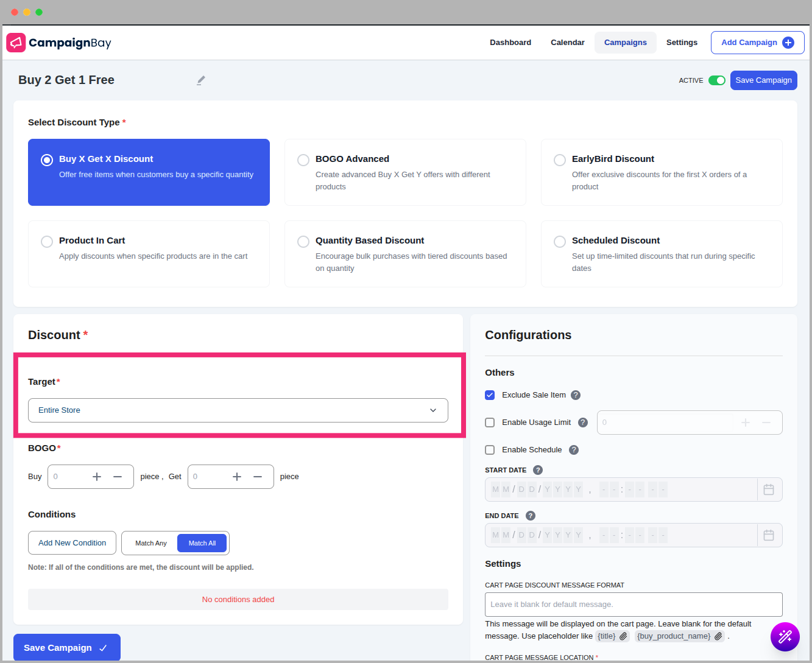Uncheck the Exclude Sale Item checkbox
This screenshot has width=812, height=663.
(490, 395)
